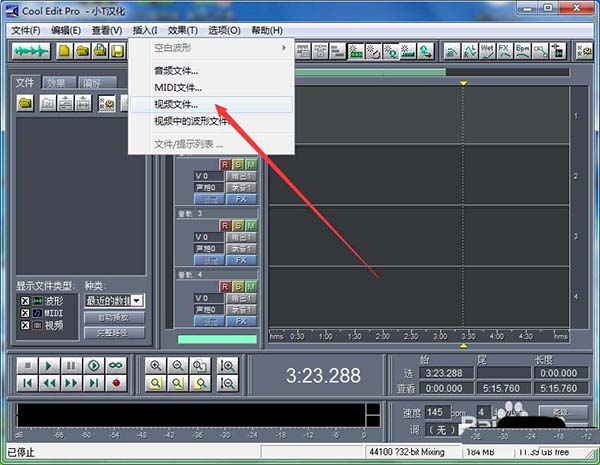
Task: Choose 音频文件... from insert menu
Action: click(x=211, y=71)
